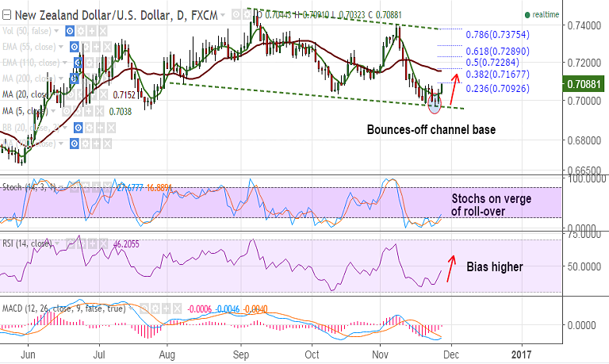Remove the MACD indicator with its X icon

coord(177,308)
